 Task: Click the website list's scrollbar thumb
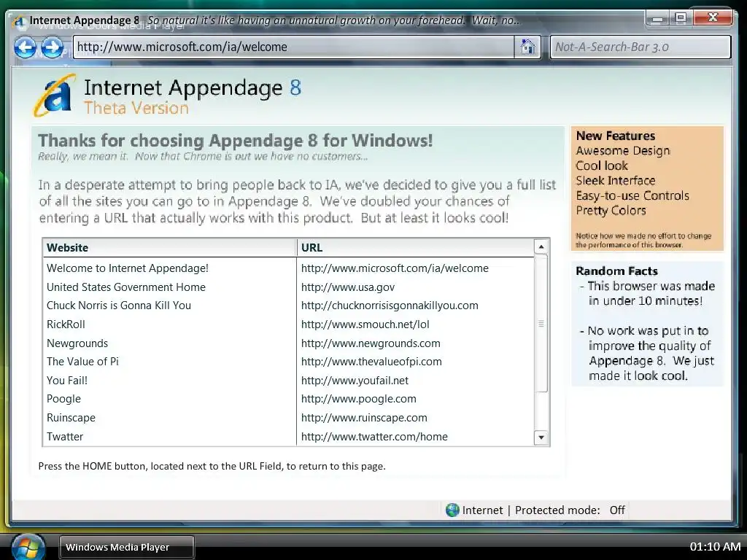[541, 324]
